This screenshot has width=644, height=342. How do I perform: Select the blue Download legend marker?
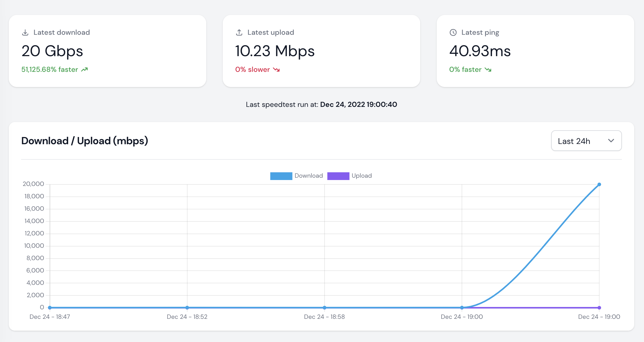pos(281,176)
